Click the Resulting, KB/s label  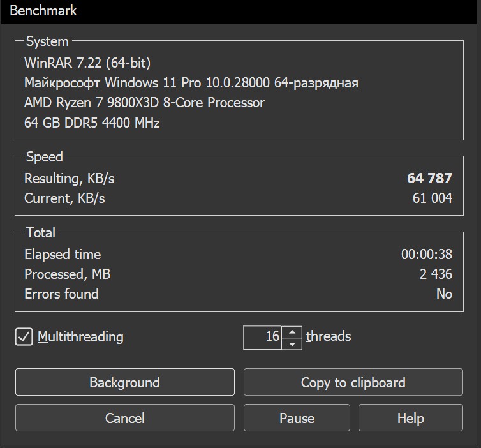tap(70, 179)
